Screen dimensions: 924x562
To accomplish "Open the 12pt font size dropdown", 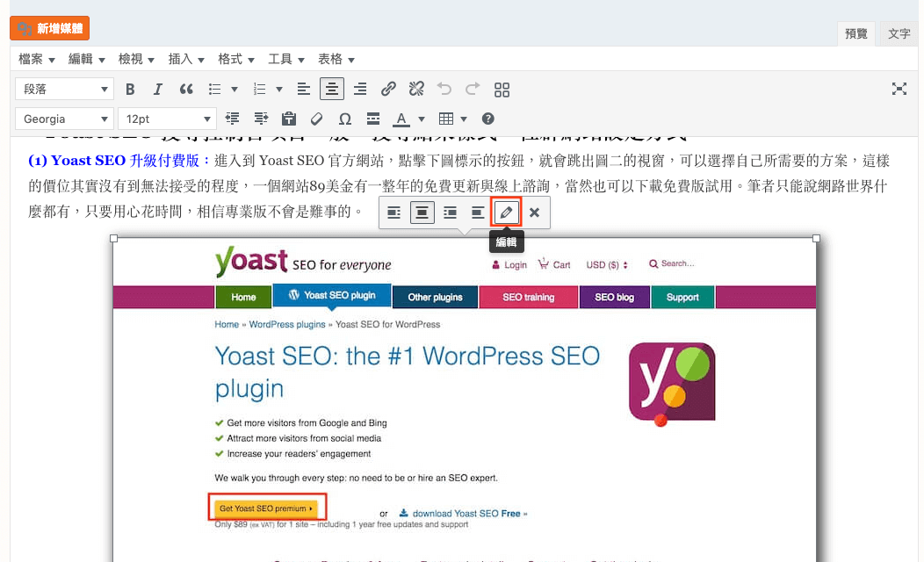I will [167, 119].
